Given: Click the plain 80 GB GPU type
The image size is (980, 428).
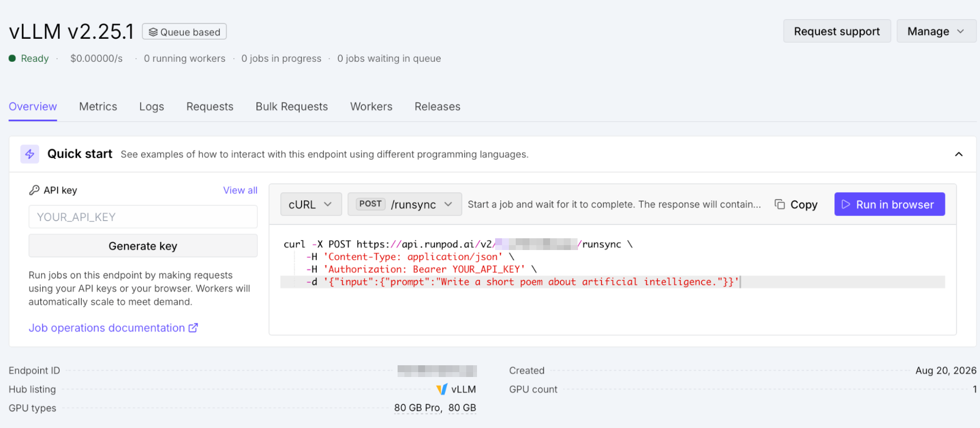Looking at the screenshot, I should click(x=462, y=408).
